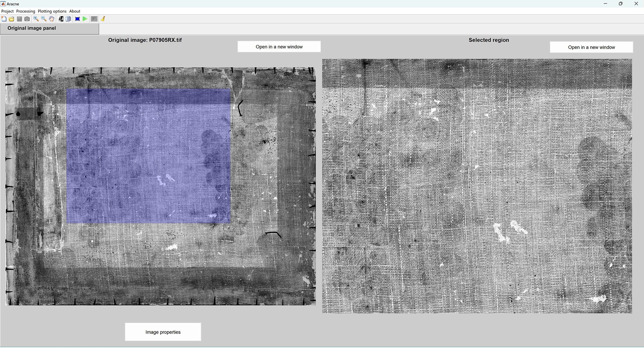Close the Aracne window

click(636, 4)
